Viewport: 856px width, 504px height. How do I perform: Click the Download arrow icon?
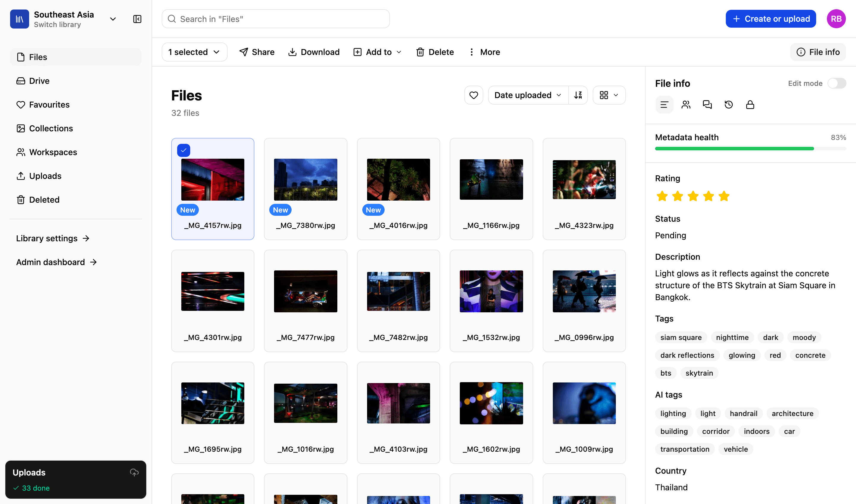coord(292,52)
